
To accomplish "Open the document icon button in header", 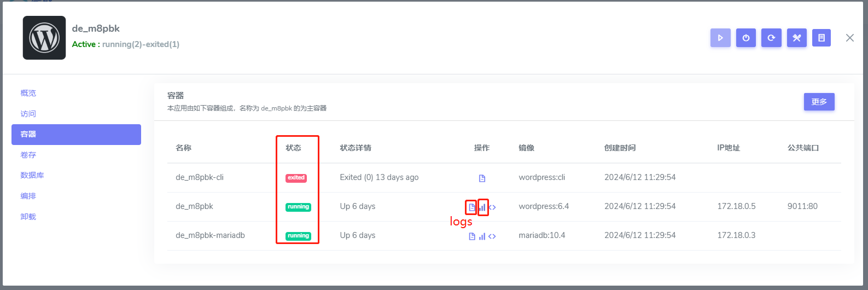I will [821, 38].
